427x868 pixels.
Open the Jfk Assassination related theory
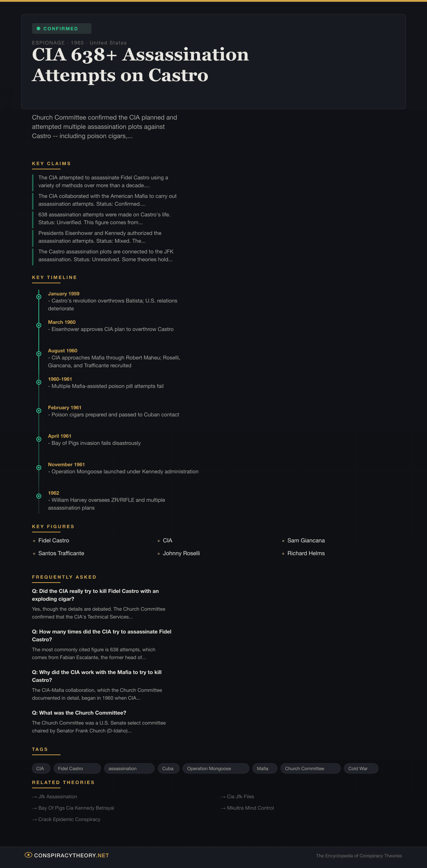(57, 796)
